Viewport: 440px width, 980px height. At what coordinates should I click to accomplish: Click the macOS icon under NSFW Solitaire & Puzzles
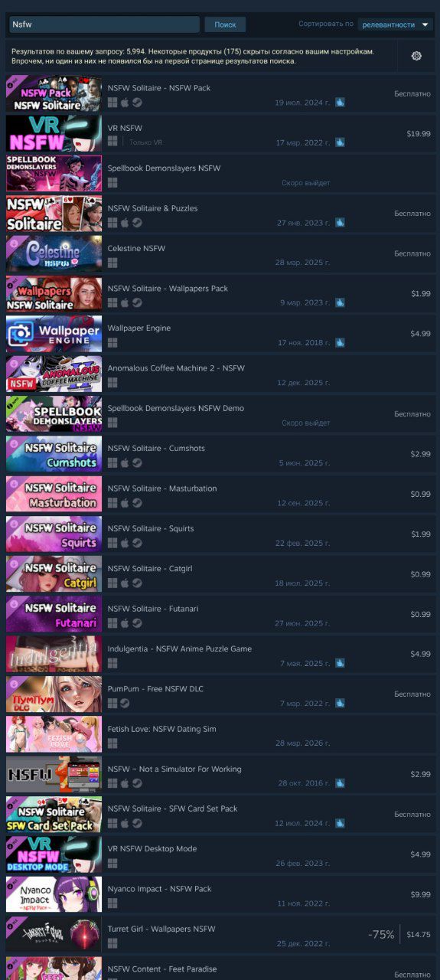coord(125,222)
